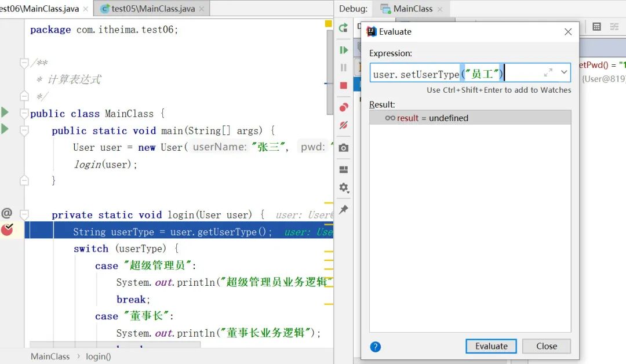Toggle Mute Breakpoints icon
This screenshot has height=364, width=626.
(343, 125)
